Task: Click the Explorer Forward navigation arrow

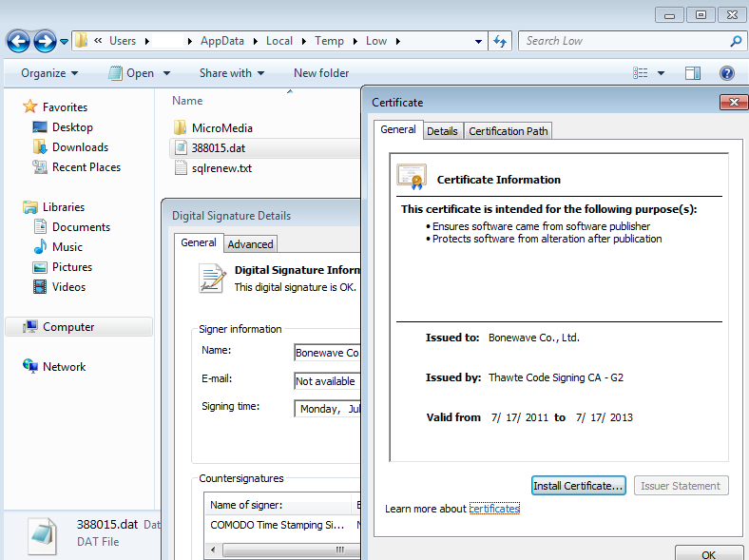Action: pyautogui.click(x=45, y=41)
